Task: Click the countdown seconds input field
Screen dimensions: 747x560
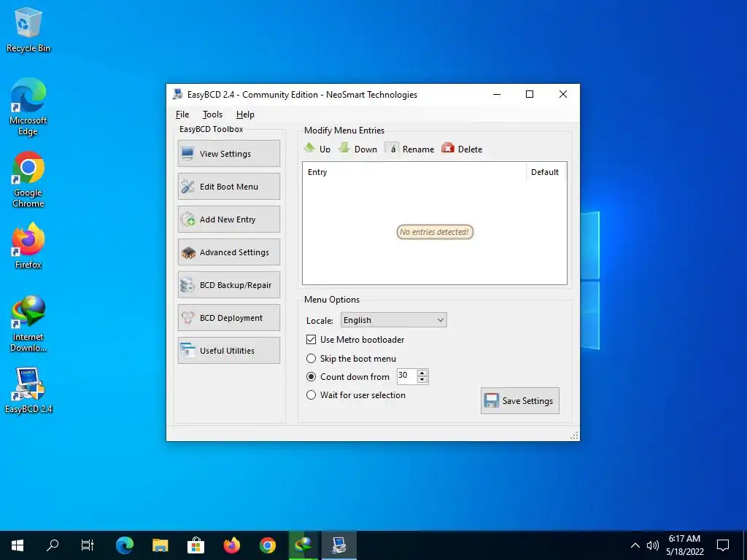Action: [407, 376]
